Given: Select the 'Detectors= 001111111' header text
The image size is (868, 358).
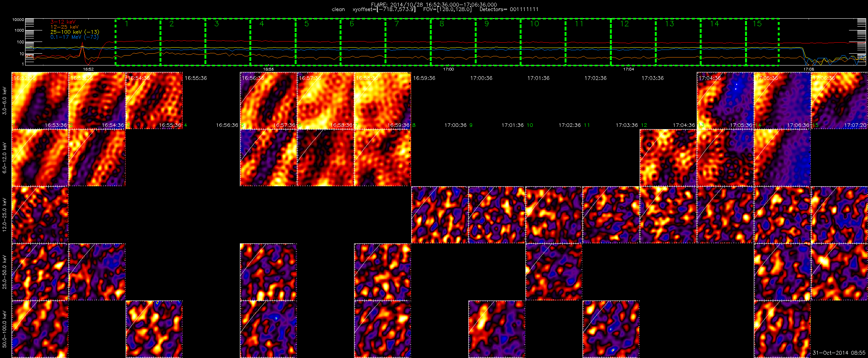Looking at the screenshot, I should point(509,9).
